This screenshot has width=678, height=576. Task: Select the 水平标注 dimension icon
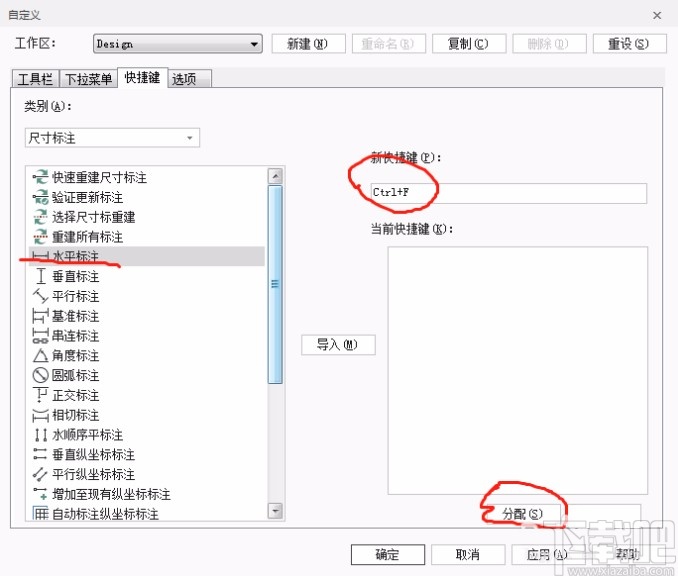pyautogui.click(x=40, y=256)
